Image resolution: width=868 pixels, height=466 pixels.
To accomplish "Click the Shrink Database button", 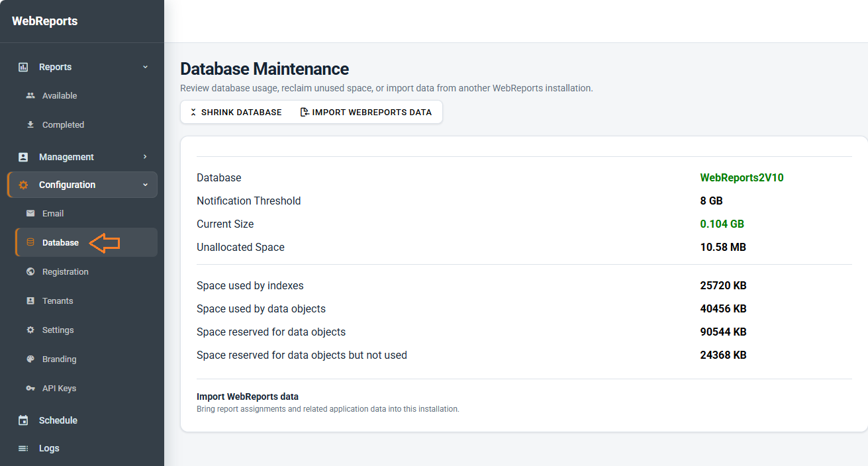I will coord(236,113).
